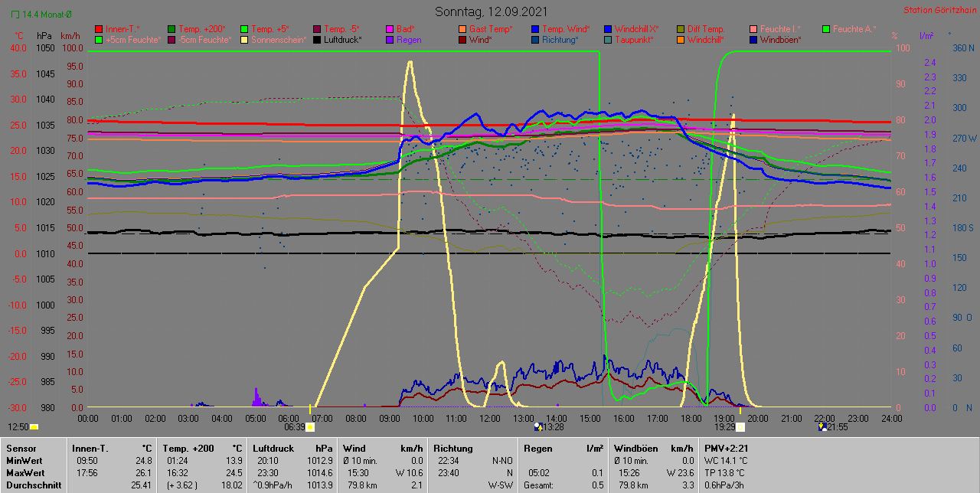This screenshot has width=980, height=493.
Task: Click the 18:00 time axis label
Action: 691,418
